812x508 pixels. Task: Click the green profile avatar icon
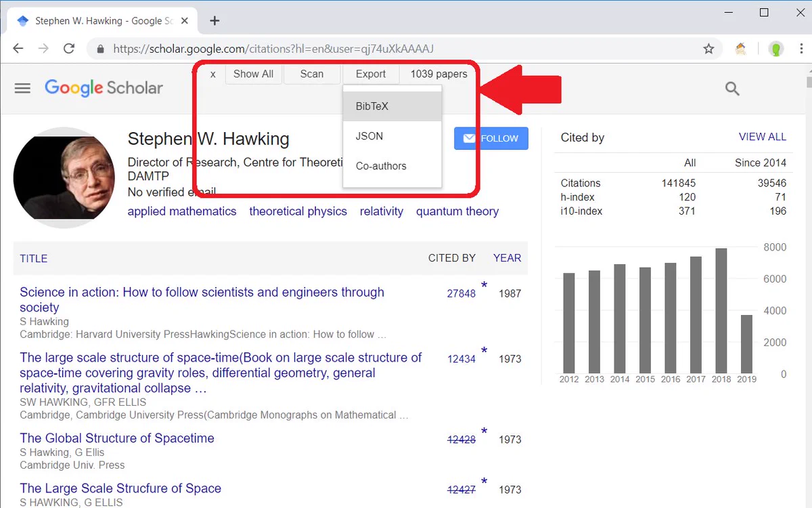pos(776,49)
